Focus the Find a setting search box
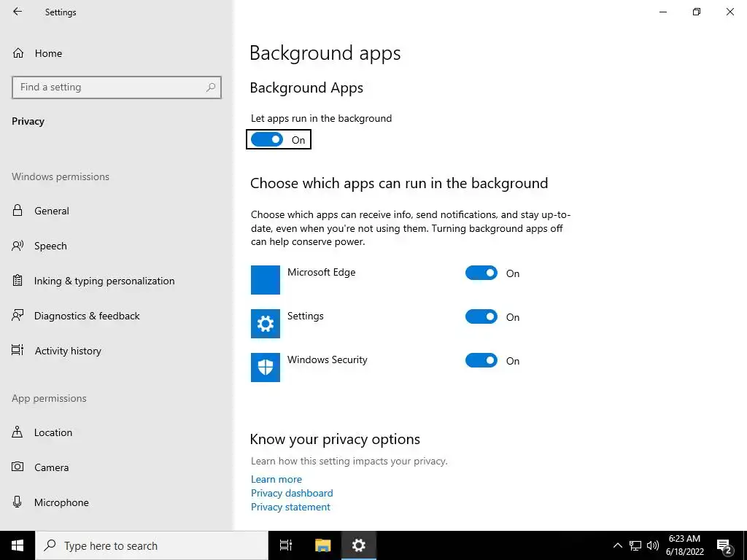Screen dimensions: 747x560 tap(117, 87)
